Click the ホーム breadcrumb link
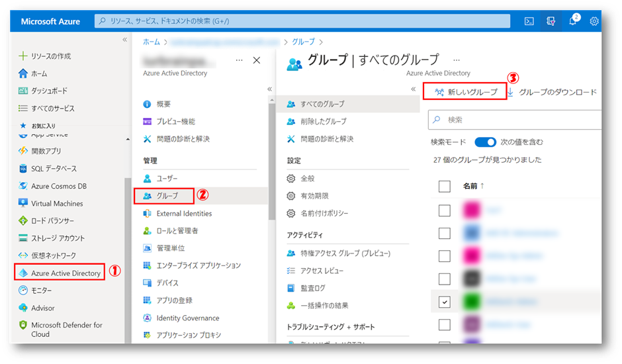This screenshot has width=622, height=364. 152,42
